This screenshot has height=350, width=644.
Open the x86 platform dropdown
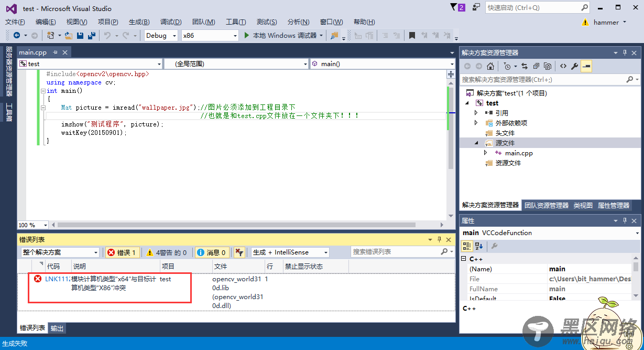[210, 35]
